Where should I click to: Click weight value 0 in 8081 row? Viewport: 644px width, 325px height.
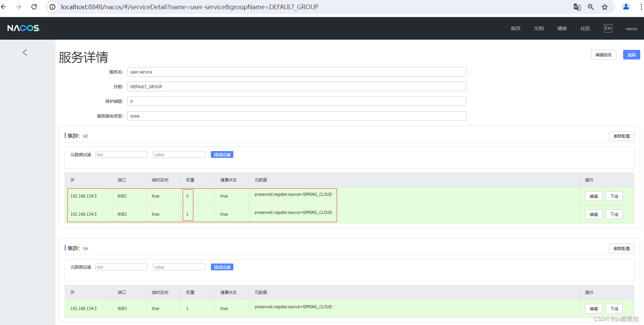click(187, 196)
